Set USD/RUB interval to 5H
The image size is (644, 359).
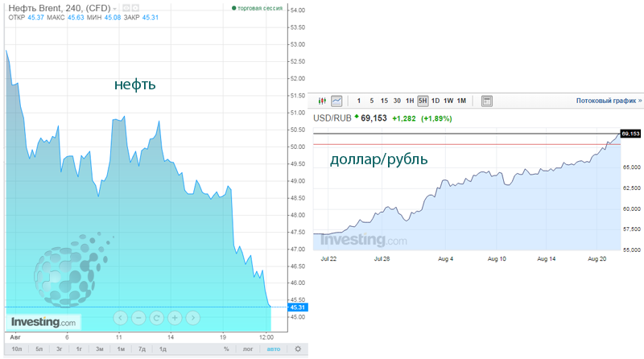click(x=423, y=101)
